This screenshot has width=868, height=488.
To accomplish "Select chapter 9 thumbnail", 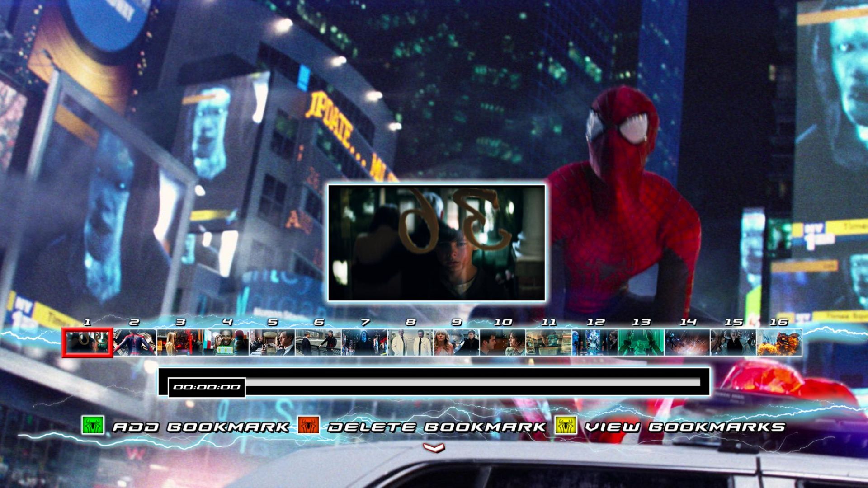I will 457,343.
